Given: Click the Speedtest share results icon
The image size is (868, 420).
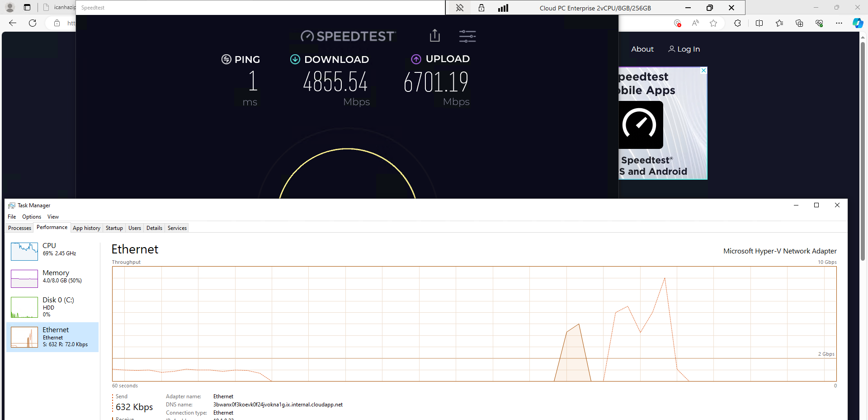Looking at the screenshot, I should click(434, 36).
